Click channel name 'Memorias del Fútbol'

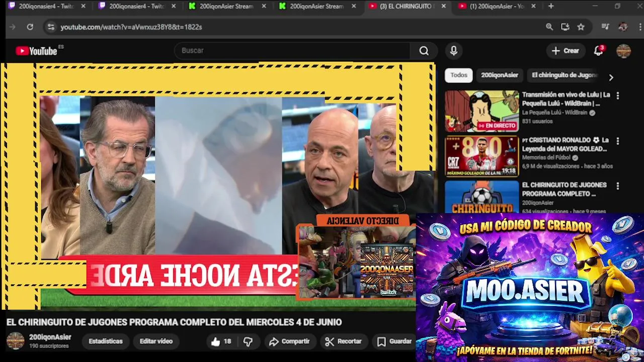click(x=546, y=157)
